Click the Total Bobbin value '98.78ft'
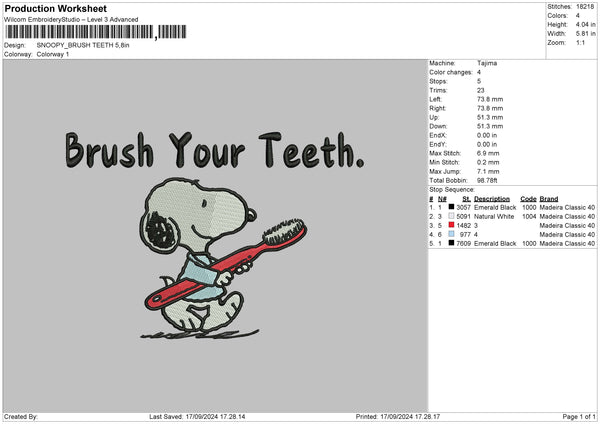Image resolution: width=600 pixels, height=424 pixels. [487, 180]
